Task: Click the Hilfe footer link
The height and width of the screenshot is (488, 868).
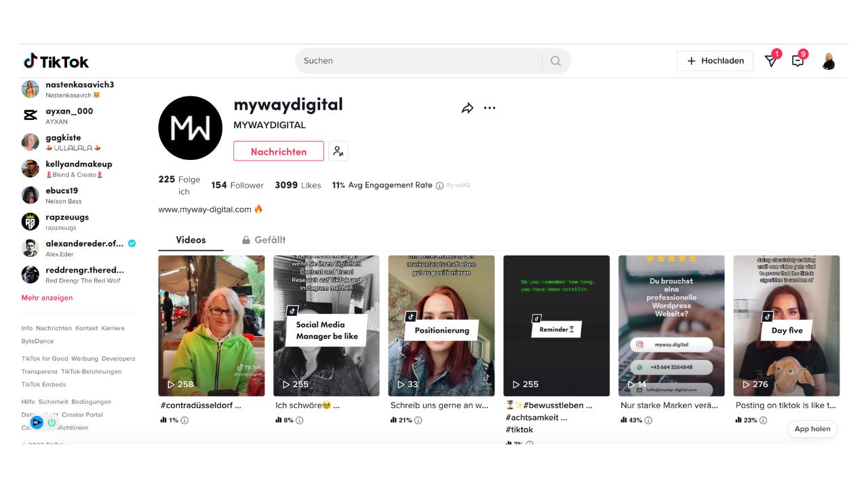Action: [28, 402]
